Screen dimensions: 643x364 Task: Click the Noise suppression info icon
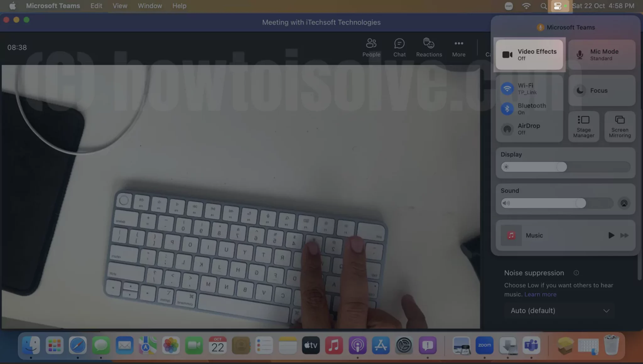click(576, 273)
